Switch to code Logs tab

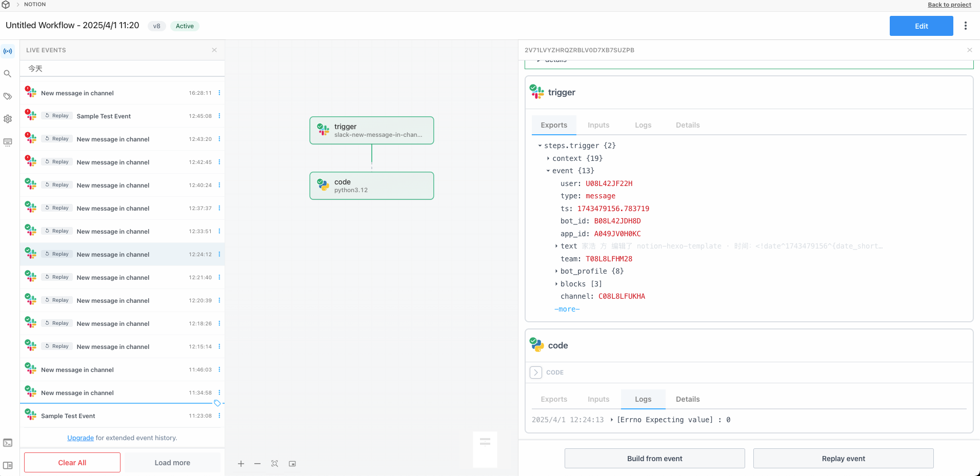[643, 399]
